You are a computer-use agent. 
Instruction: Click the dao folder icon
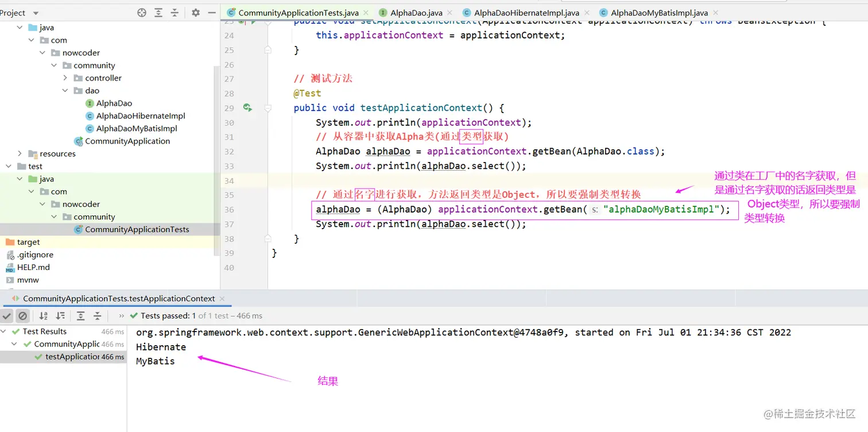pyautogui.click(x=79, y=91)
